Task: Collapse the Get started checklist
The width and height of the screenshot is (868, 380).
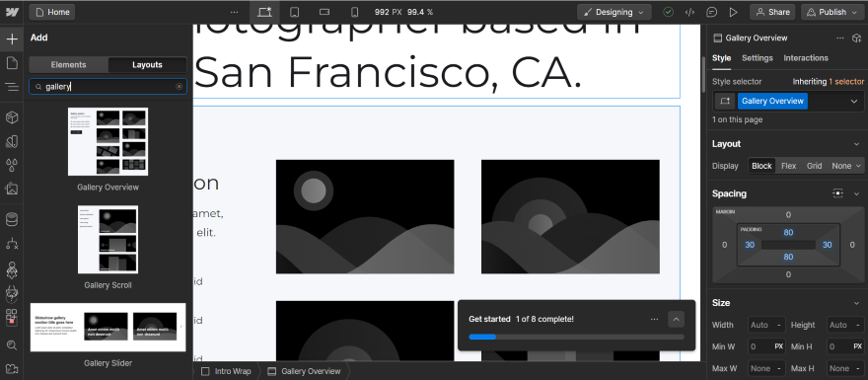Action: (x=676, y=319)
